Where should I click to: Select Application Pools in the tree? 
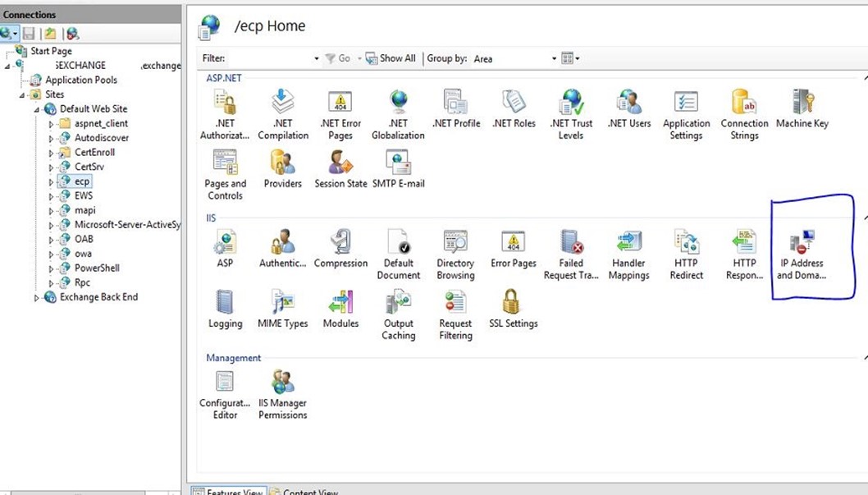click(80, 80)
